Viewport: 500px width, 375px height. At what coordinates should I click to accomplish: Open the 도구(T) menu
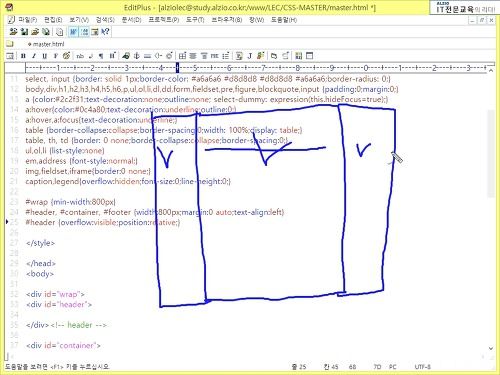point(195,20)
